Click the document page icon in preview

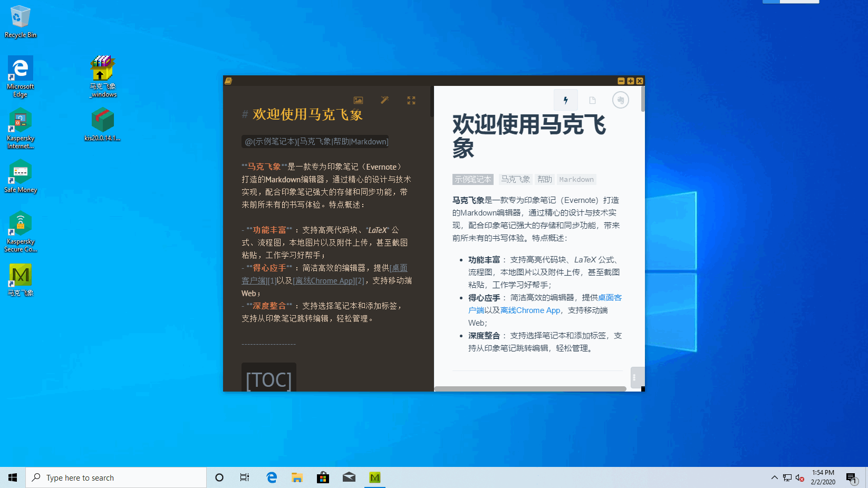(592, 100)
